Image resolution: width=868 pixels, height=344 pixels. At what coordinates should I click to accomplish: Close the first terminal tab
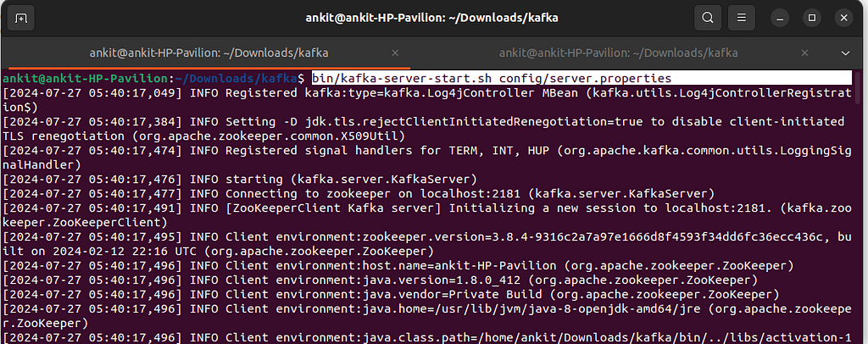pos(395,53)
